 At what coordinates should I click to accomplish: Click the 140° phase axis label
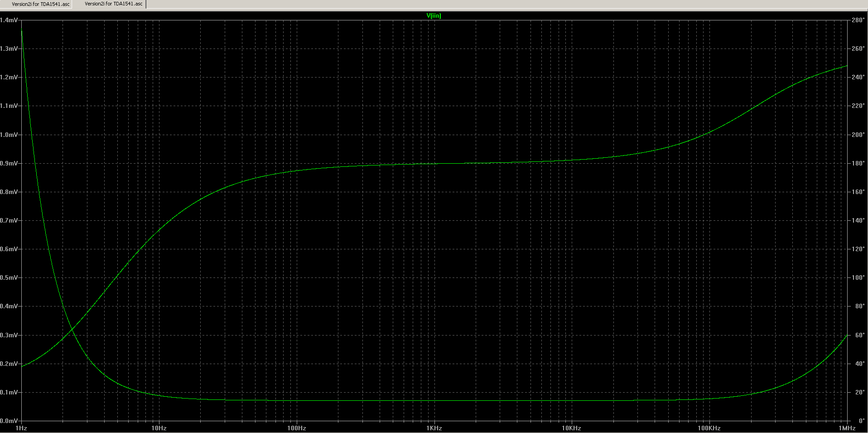(x=858, y=220)
